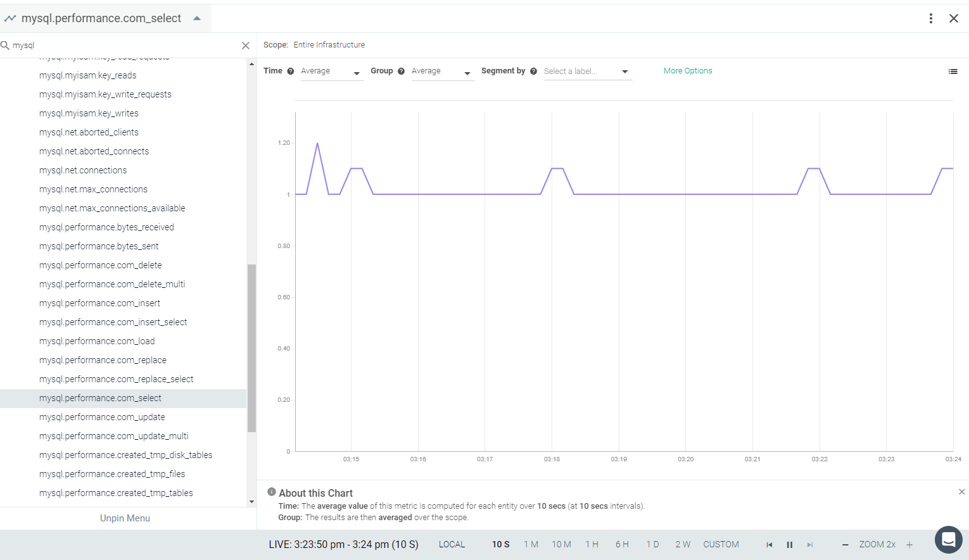Open the three-dot options menu
The height and width of the screenshot is (560, 969).
[x=931, y=18]
